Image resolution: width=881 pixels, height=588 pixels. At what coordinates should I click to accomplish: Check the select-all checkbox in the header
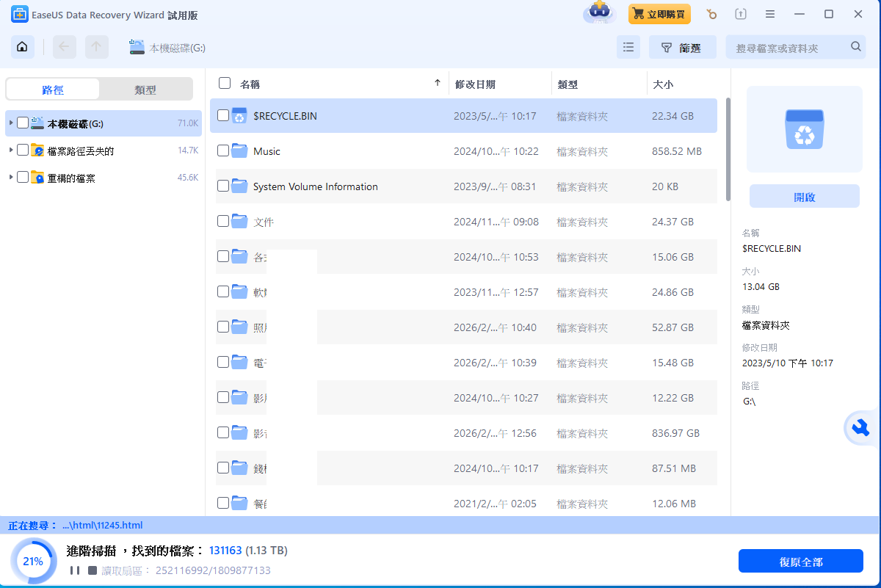pyautogui.click(x=224, y=83)
